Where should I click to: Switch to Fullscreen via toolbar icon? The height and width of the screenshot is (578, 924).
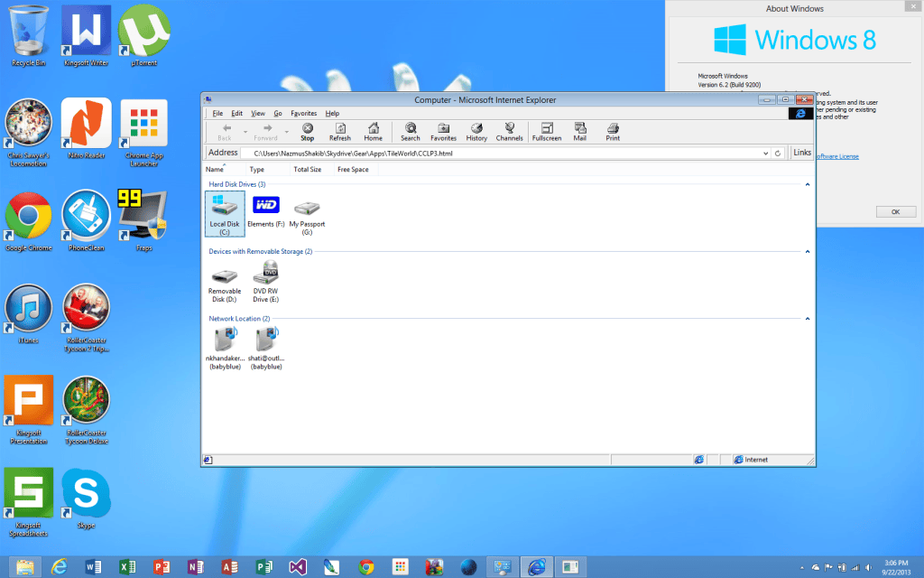(546, 132)
